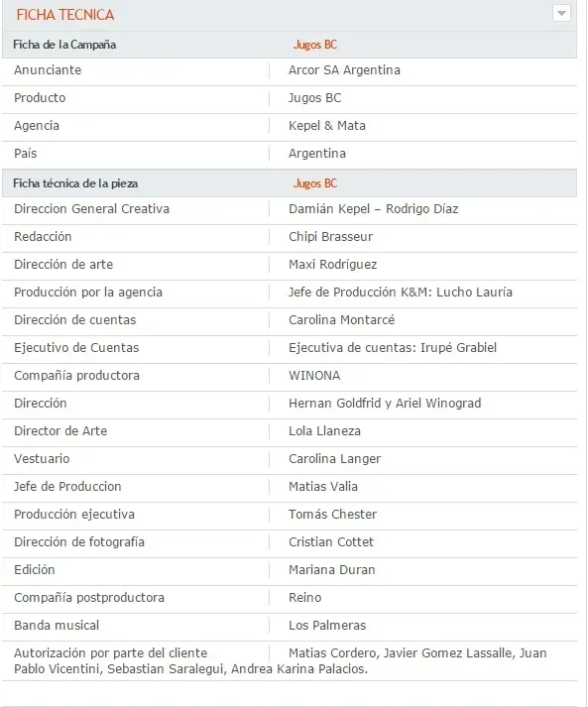Click the Reino postproductora entry
588x707 pixels.
coord(304,598)
